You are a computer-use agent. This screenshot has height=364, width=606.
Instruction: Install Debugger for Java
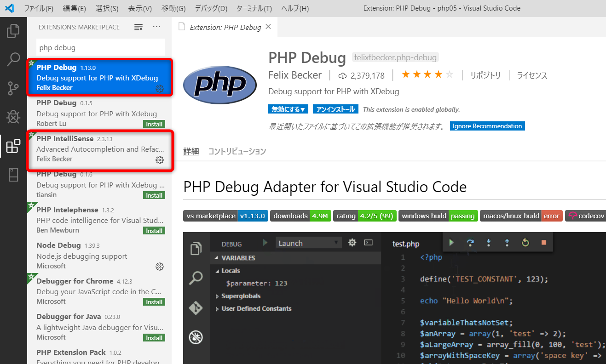[154, 338]
